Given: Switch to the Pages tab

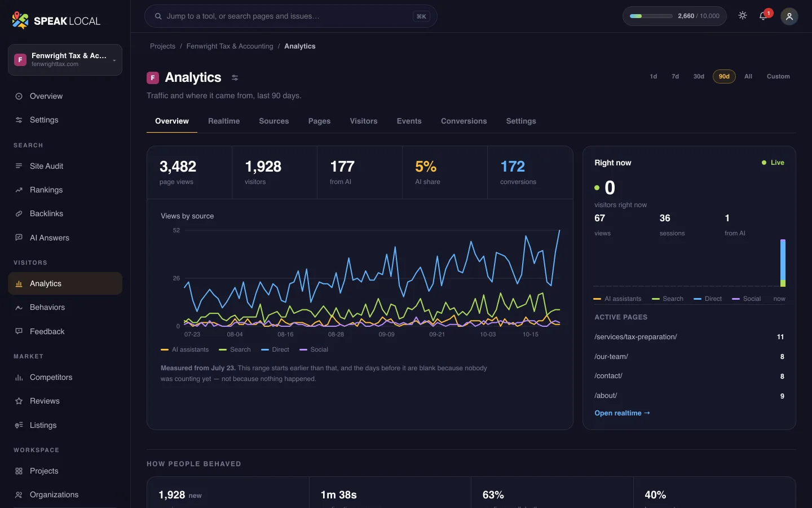Looking at the screenshot, I should 319,121.
